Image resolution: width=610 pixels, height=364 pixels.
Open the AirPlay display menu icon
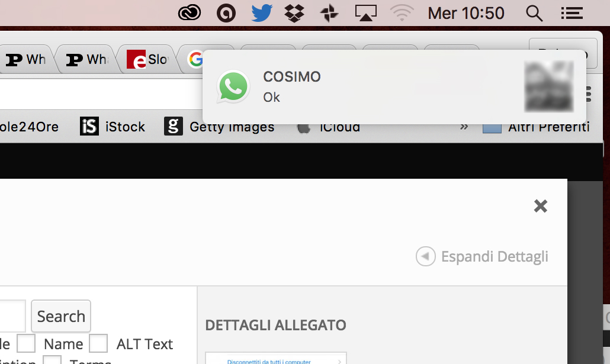click(365, 13)
